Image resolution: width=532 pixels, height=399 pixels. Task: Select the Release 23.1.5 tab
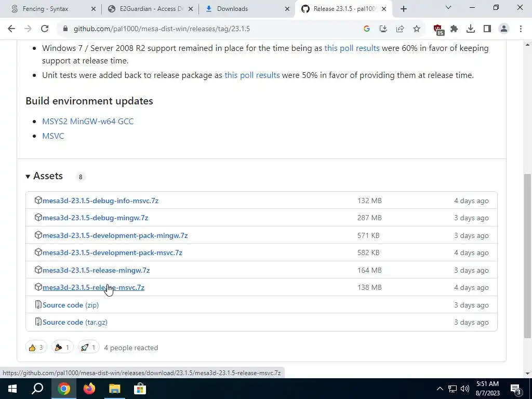[345, 9]
